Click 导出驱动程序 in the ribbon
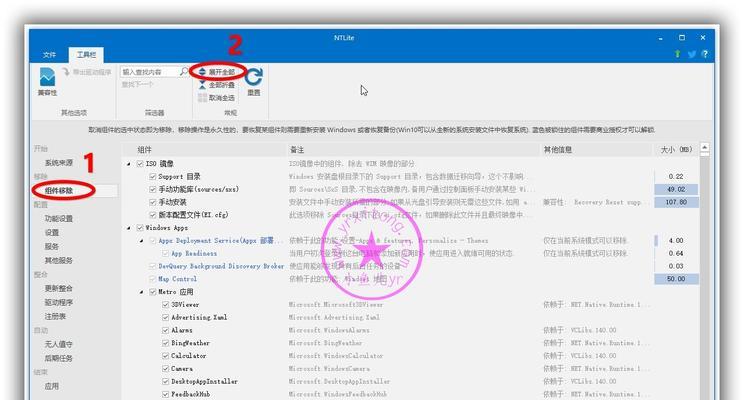The height and width of the screenshot is (400, 744). (87, 72)
